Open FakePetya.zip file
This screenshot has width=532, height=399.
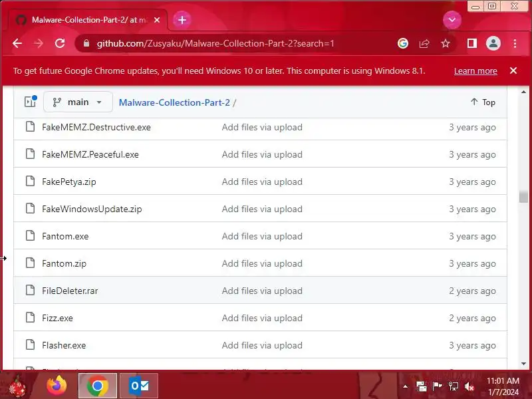pyautogui.click(x=69, y=182)
